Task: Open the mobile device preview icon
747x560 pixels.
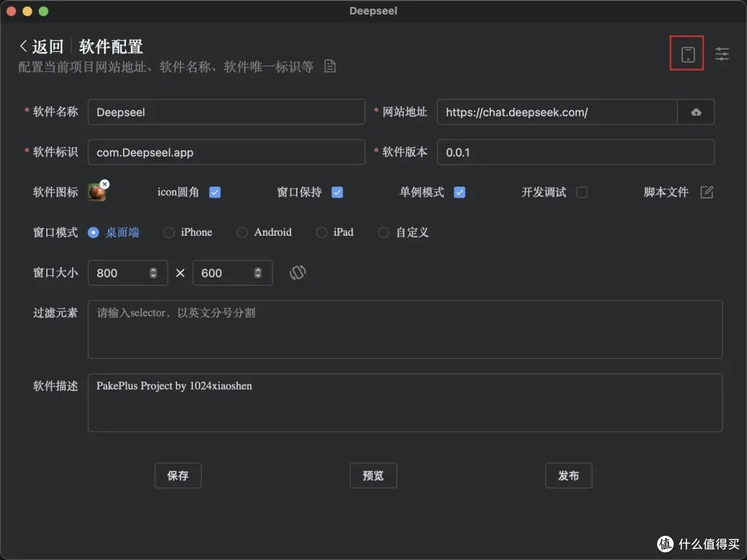Action: (x=688, y=54)
